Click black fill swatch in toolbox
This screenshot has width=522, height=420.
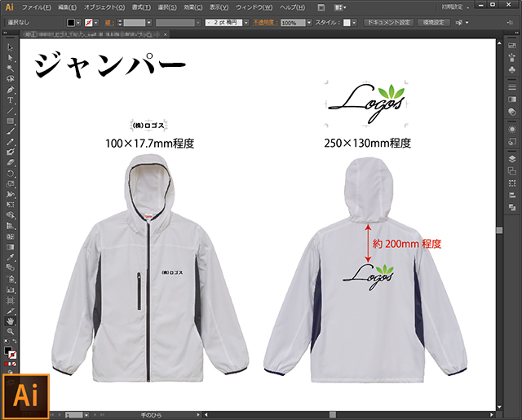[x=7, y=351]
